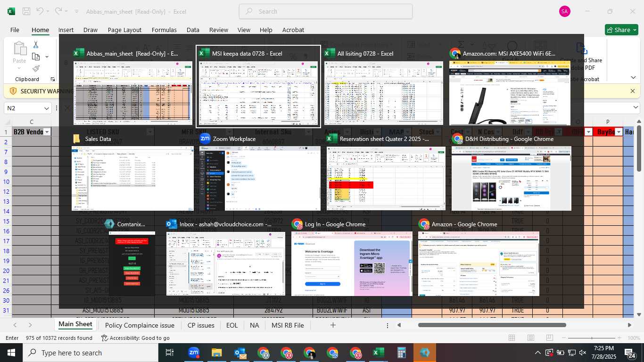Image resolution: width=644 pixels, height=362 pixels.
Task: Switch to Page Layout ribbon tab
Action: point(124,30)
